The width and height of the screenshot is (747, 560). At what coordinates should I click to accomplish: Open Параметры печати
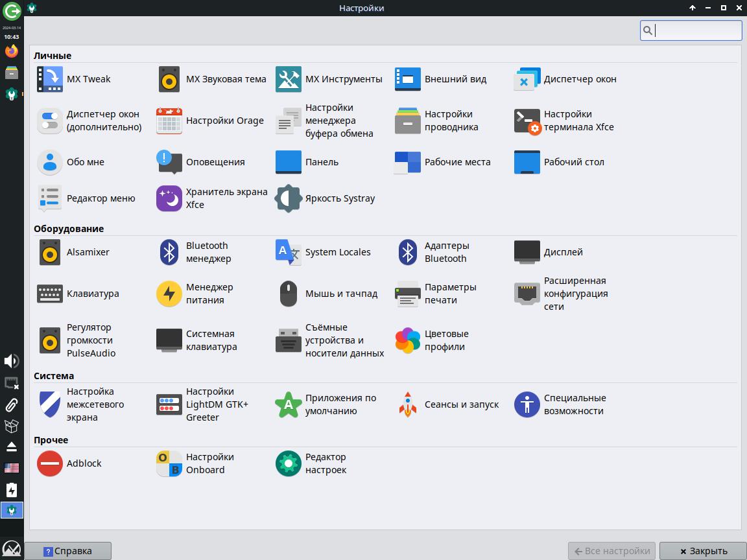pos(436,294)
